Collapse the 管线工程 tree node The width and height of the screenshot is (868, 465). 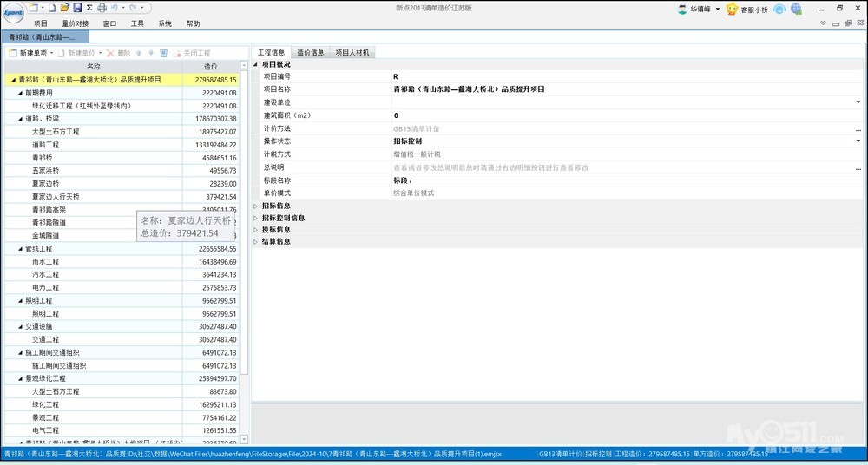pyautogui.click(x=19, y=249)
